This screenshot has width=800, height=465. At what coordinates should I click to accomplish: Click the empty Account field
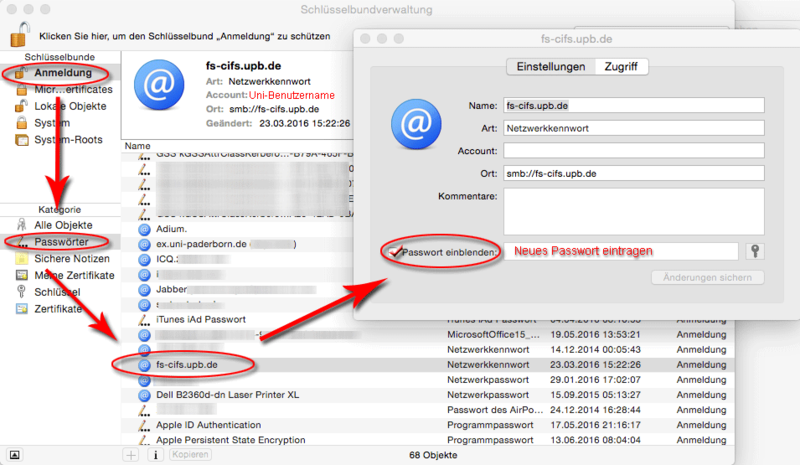coord(634,151)
